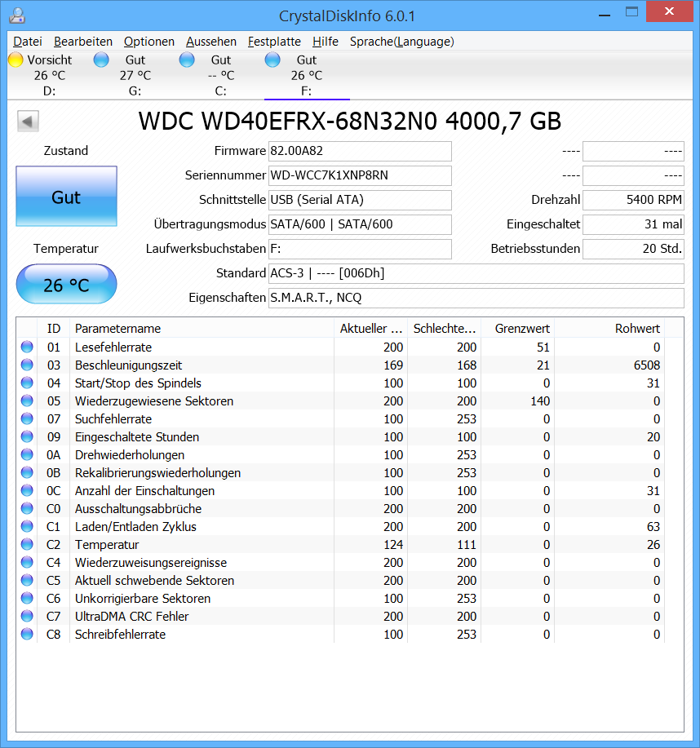700x748 pixels.
Task: Click the status dot of Laden/Entladen Zyklus row
Action: click(x=27, y=526)
